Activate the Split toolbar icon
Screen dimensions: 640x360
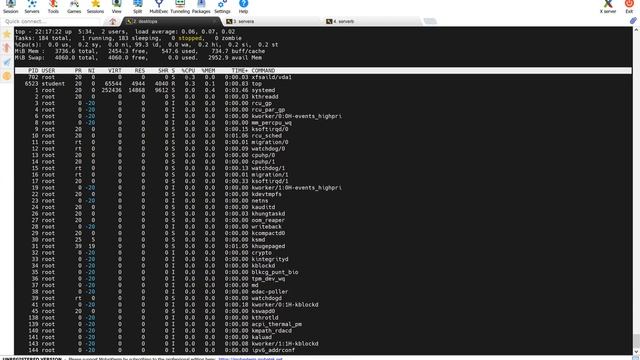138,6
